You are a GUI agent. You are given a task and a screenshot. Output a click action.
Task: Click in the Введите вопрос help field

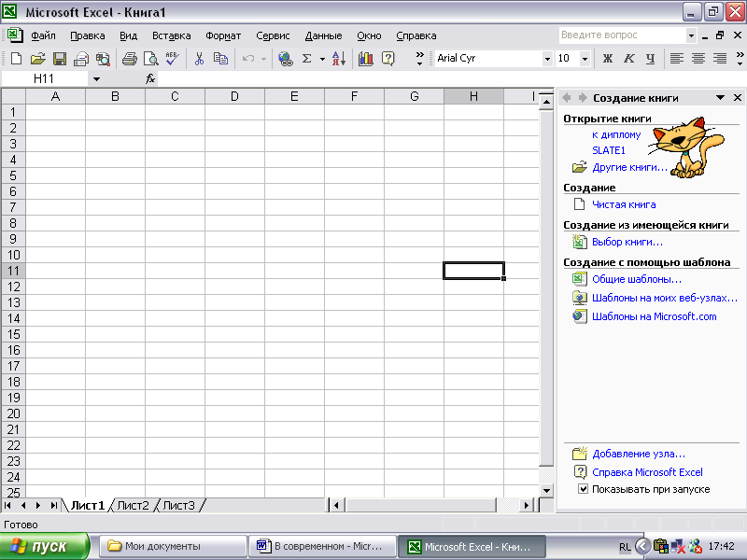[622, 35]
